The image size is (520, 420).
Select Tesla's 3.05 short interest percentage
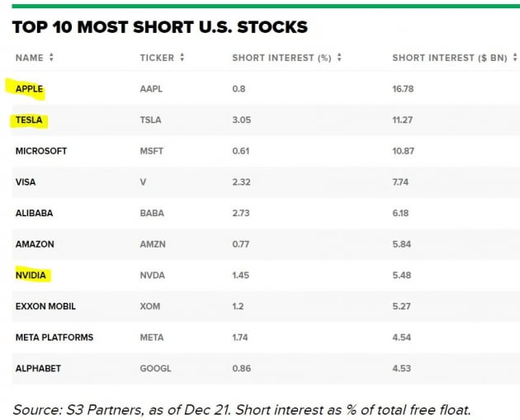click(x=241, y=120)
